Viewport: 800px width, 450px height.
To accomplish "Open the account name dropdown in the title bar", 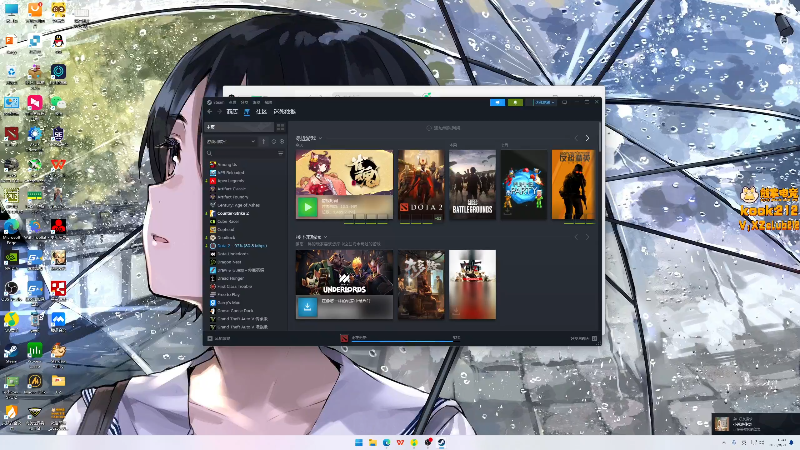I will click(x=544, y=103).
